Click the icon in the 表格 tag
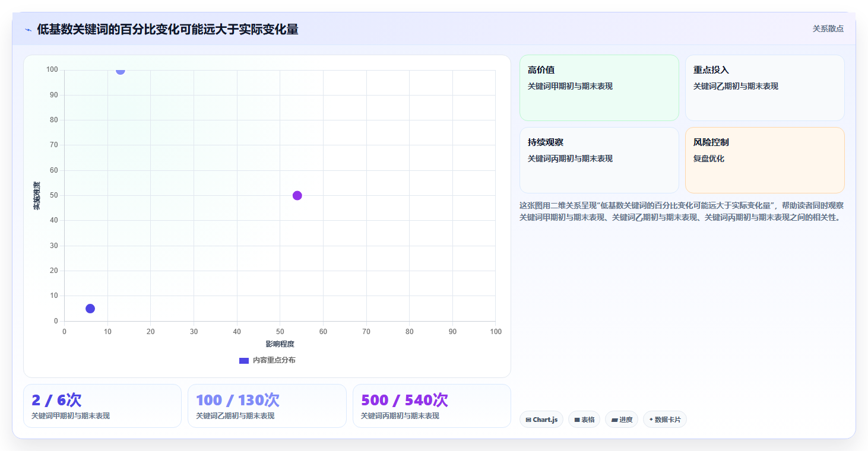 coord(577,420)
